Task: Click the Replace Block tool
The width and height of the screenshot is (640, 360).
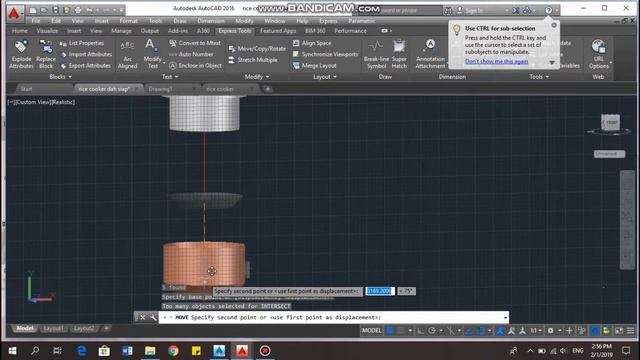Action: (46, 54)
